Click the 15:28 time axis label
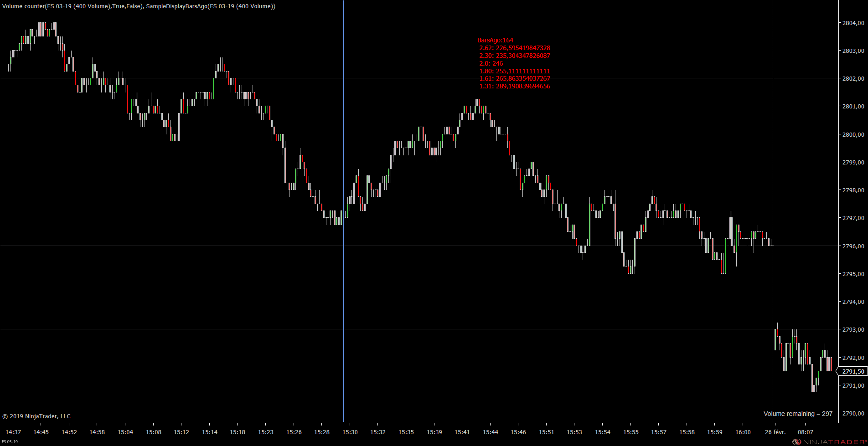868x446 pixels. point(322,432)
